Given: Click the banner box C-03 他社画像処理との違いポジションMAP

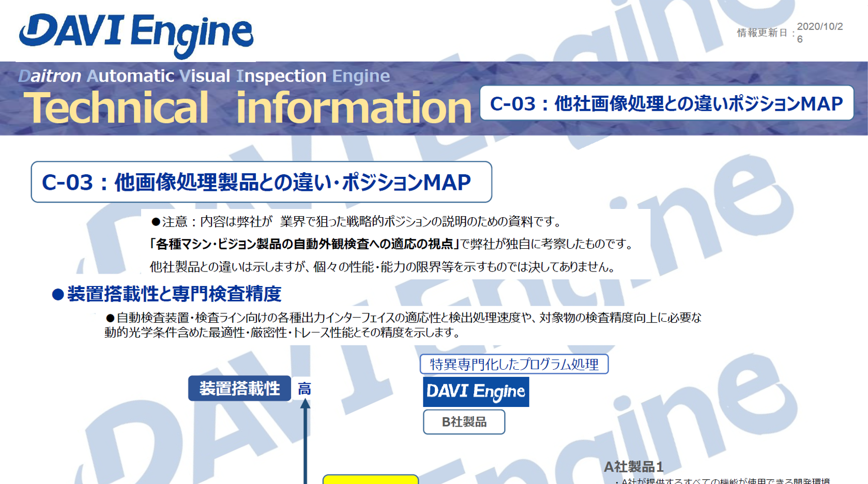Looking at the screenshot, I should coord(666,103).
